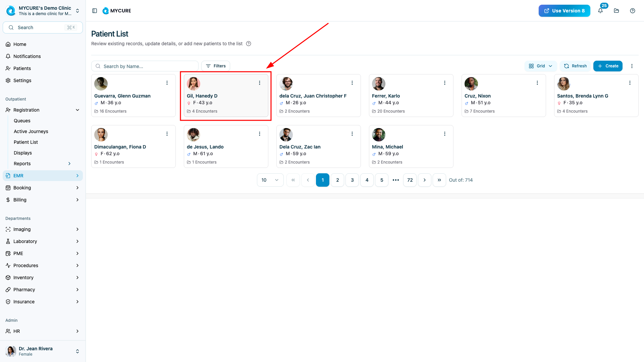Open three-dot menu on Gil, Hanedy card
The width and height of the screenshot is (644, 362).
click(x=260, y=83)
